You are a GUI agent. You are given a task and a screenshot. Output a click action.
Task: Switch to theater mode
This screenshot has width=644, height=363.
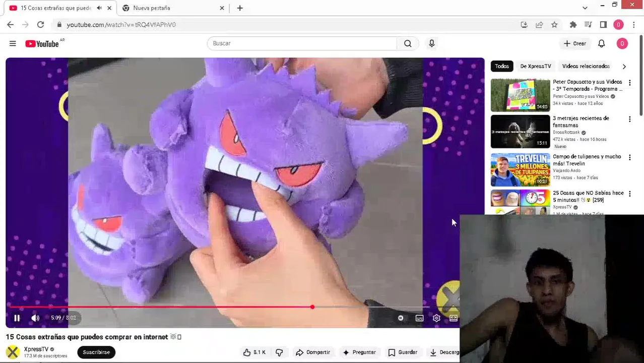coord(454,318)
